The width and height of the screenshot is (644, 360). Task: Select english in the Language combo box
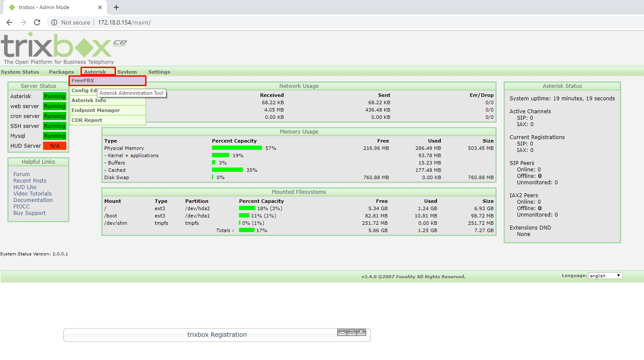603,275
